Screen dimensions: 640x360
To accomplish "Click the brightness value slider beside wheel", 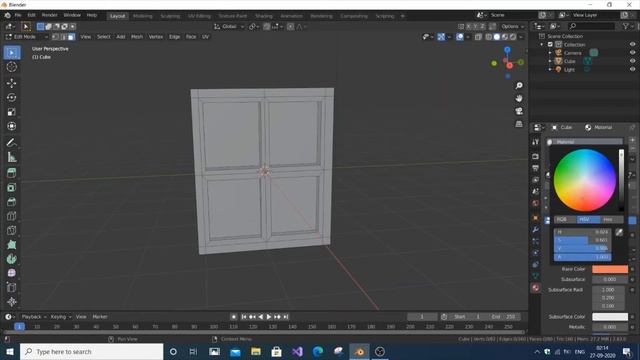I will pos(621,180).
